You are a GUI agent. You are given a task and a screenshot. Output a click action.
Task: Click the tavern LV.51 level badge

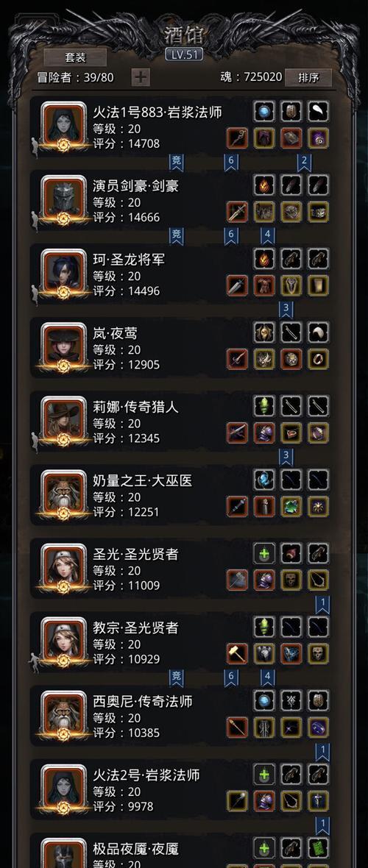184,54
